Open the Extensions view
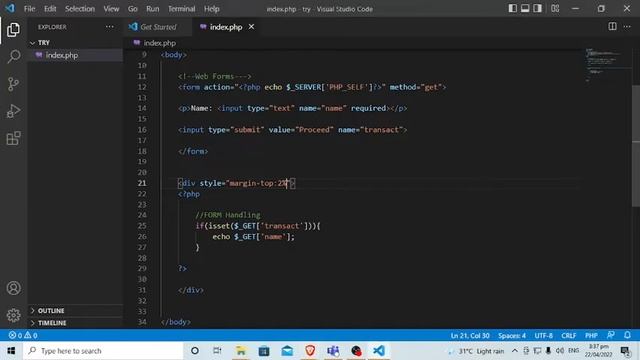The image size is (640, 360). coord(13,138)
